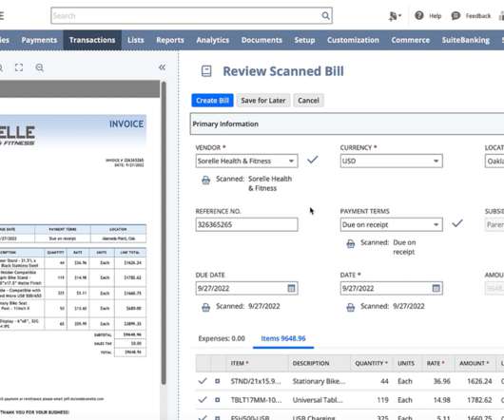
Task: Click the checkmark on the TBLT17MM-10 row
Action: click(x=203, y=400)
